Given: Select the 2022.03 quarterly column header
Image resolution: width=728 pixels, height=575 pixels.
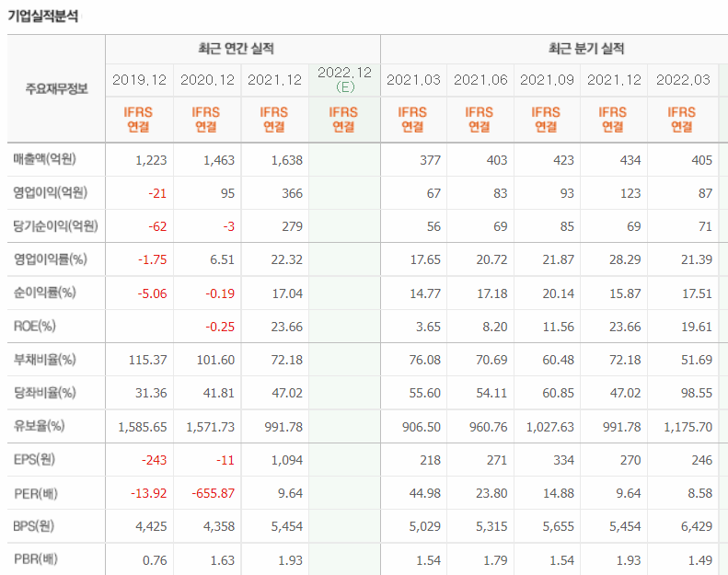Looking at the screenshot, I should [x=683, y=80].
